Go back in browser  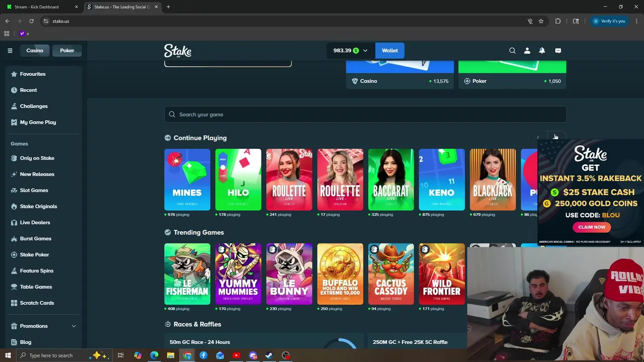(7, 21)
